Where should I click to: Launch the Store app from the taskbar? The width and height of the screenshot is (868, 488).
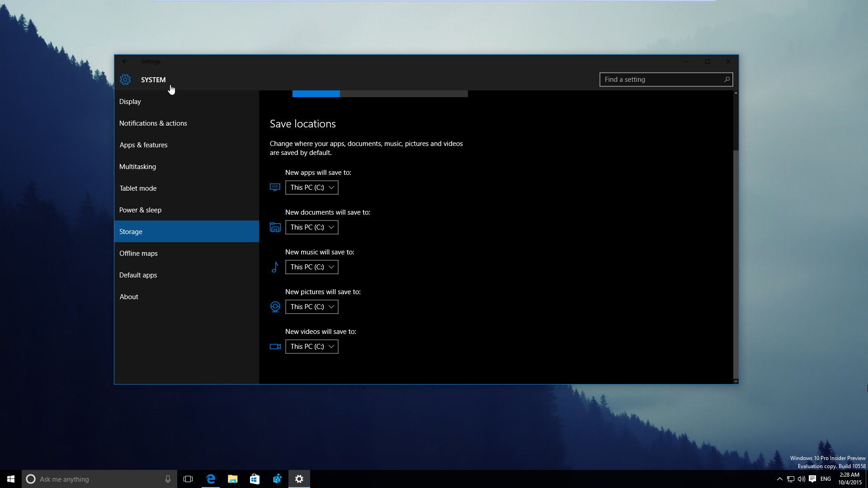[255, 479]
